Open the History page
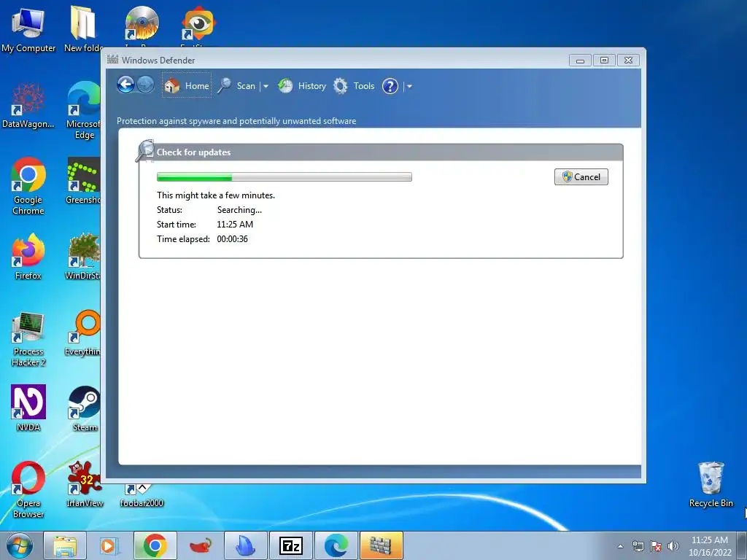 (302, 86)
